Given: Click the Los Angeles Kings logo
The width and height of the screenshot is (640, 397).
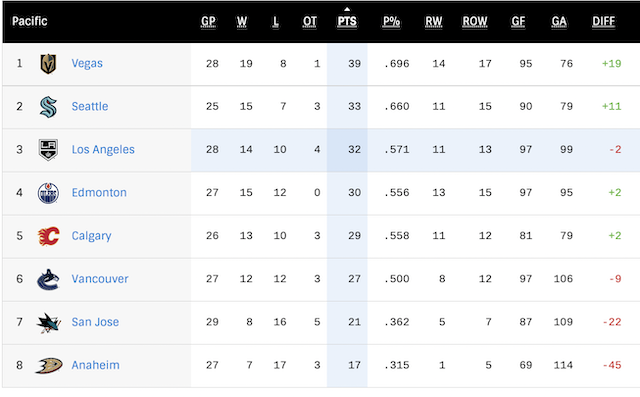Looking at the screenshot, I should click(x=48, y=150).
